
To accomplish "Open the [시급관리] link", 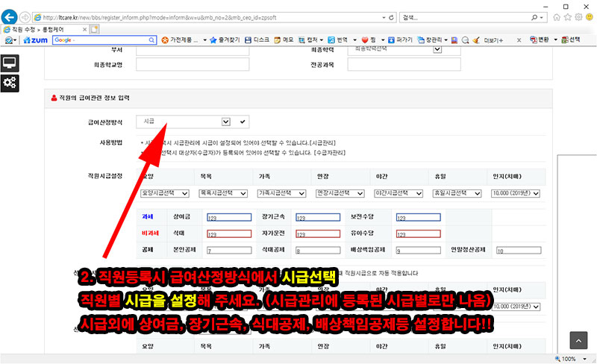I will point(319,142).
